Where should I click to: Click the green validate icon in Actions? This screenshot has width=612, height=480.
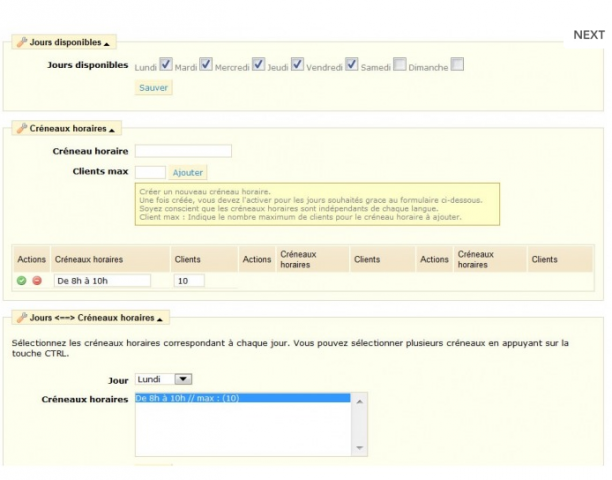pyautogui.click(x=21, y=281)
